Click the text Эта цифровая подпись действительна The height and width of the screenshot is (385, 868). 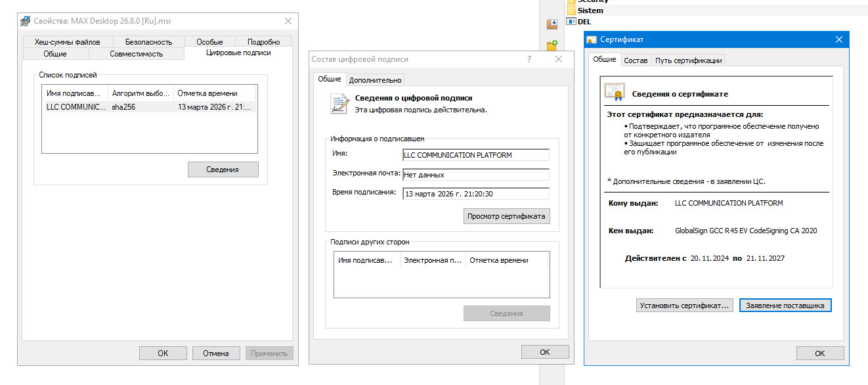pyautogui.click(x=421, y=110)
